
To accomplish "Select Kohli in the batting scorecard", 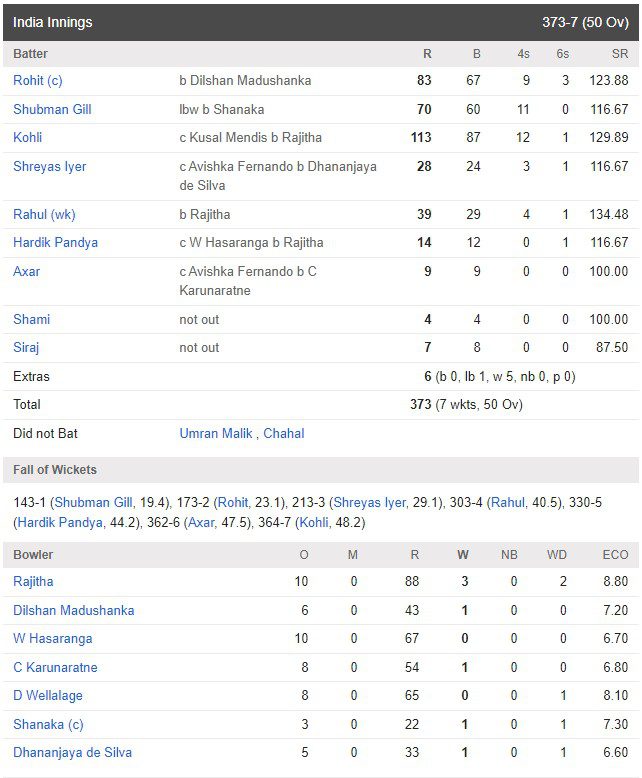I will 27,137.
